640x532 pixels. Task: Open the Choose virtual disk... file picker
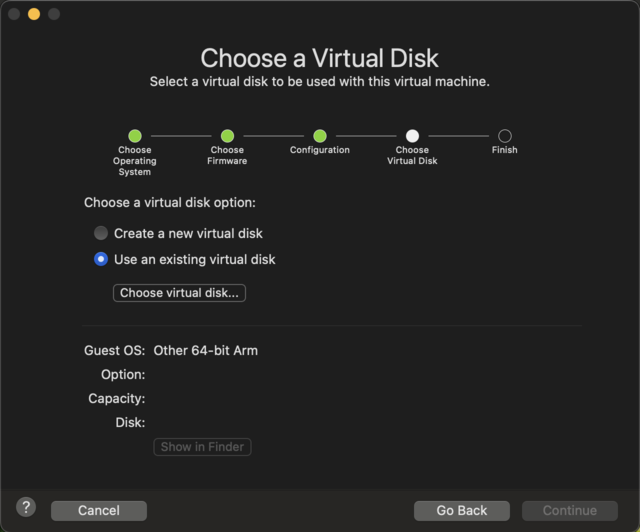pos(179,293)
